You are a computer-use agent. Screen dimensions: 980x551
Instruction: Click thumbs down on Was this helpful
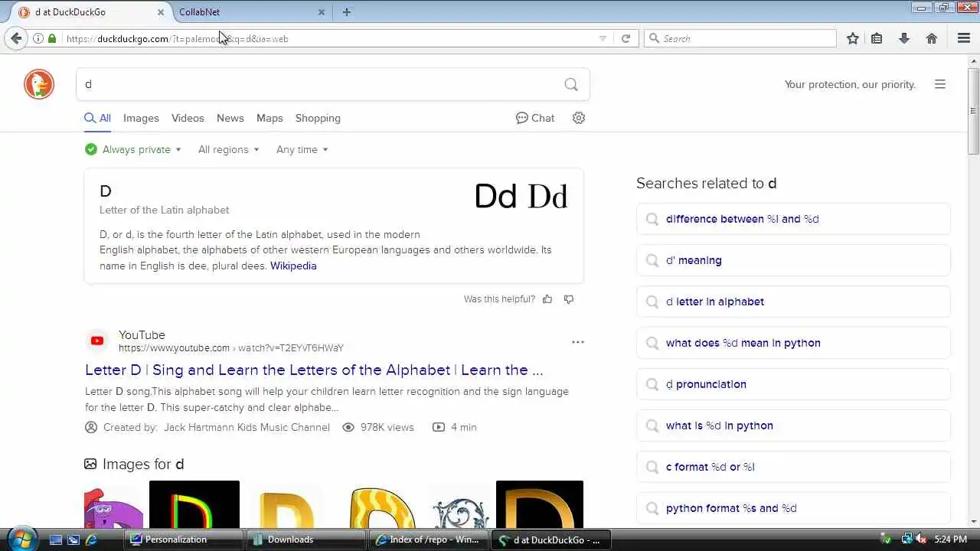coord(569,299)
